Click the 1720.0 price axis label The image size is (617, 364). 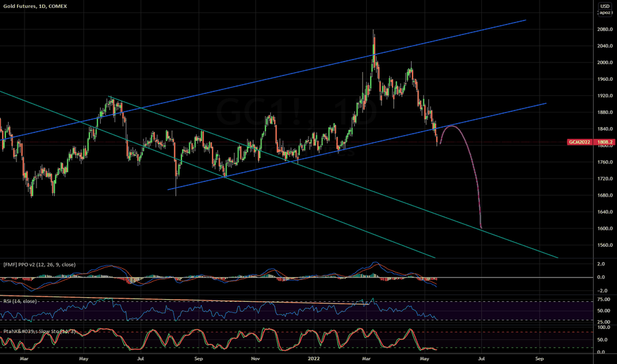605,179
